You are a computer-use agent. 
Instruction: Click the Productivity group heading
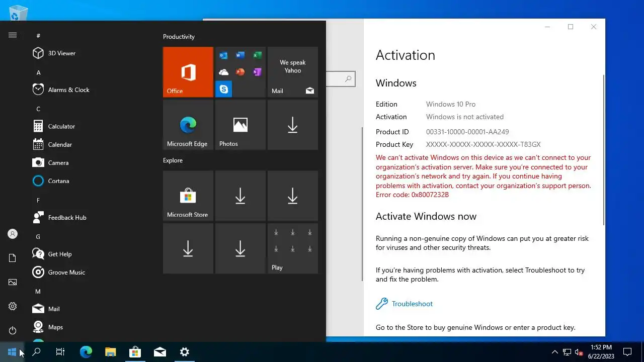click(179, 37)
